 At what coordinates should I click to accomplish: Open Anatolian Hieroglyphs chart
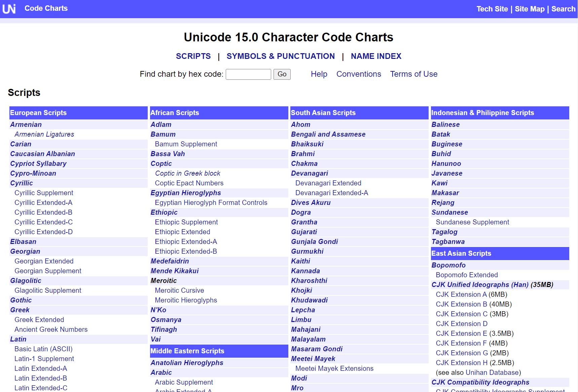[x=187, y=363]
